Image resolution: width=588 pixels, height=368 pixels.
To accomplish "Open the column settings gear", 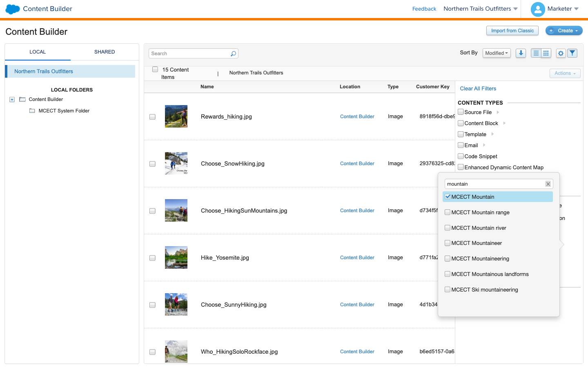I will 561,53.
